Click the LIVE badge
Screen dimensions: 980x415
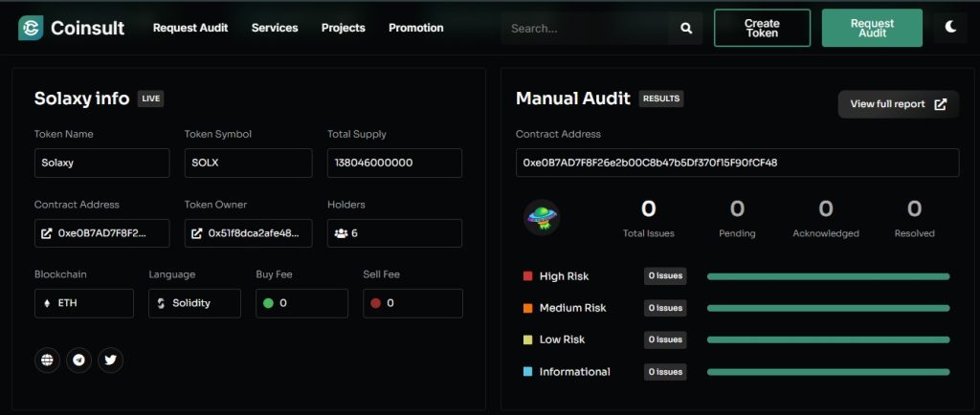pyautogui.click(x=150, y=98)
